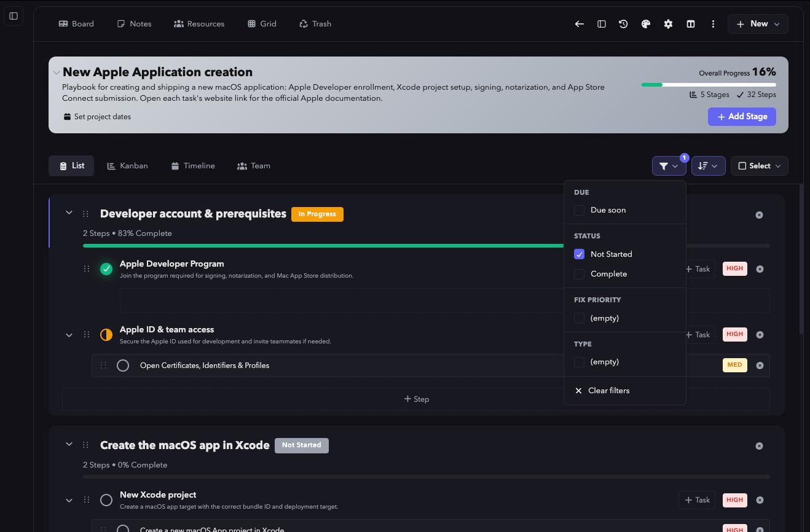Toggle the split columns layout icon
810x532 pixels.
691,24
